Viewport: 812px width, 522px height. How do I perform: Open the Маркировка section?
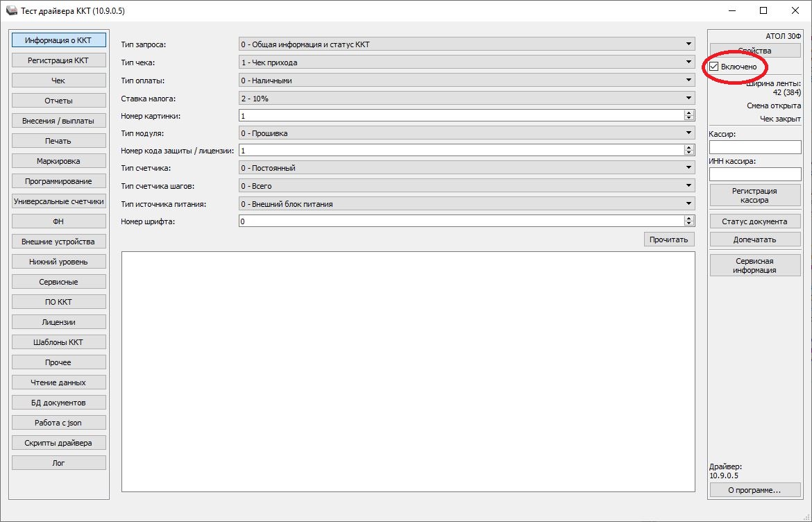[x=59, y=161]
